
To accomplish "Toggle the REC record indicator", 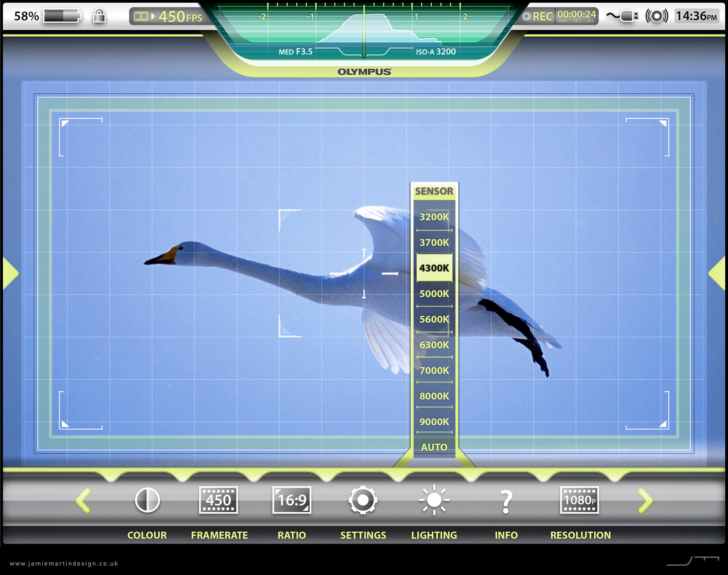I will pyautogui.click(x=538, y=16).
